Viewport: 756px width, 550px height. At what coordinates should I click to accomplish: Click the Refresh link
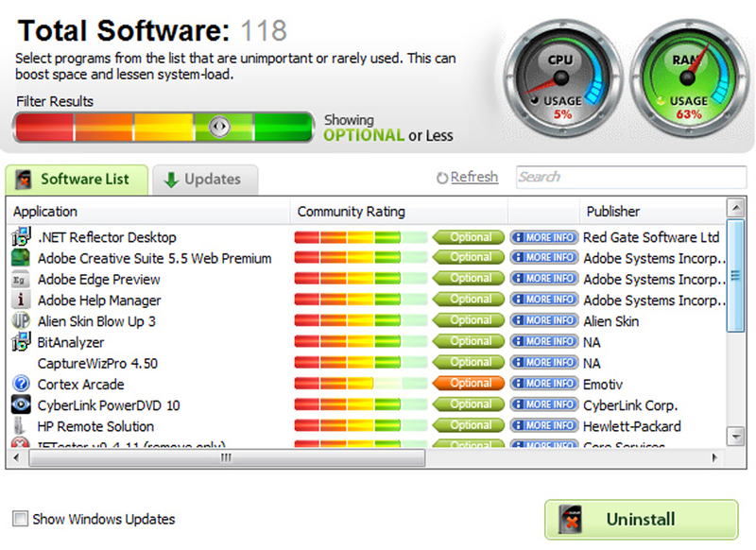pyautogui.click(x=474, y=178)
